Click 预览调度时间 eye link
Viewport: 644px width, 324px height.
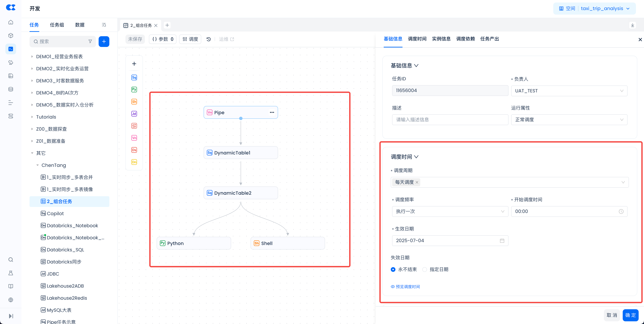pyautogui.click(x=405, y=287)
